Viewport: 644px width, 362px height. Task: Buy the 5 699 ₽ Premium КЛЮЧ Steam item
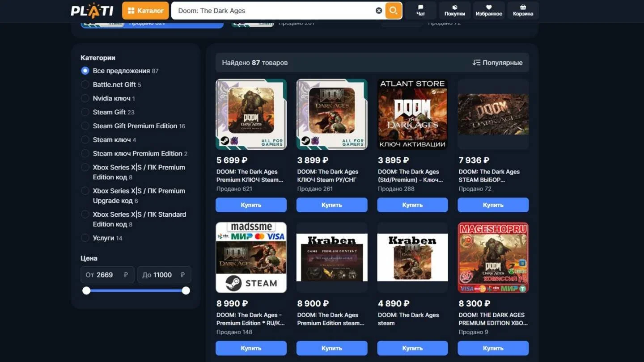coord(251,205)
